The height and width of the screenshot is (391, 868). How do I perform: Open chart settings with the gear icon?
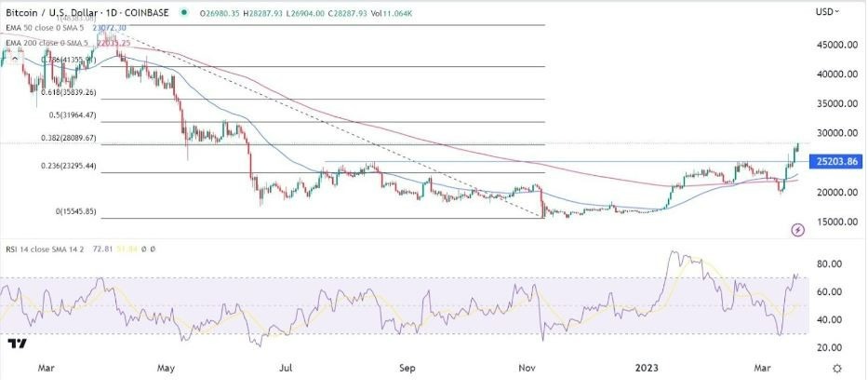(x=837, y=369)
